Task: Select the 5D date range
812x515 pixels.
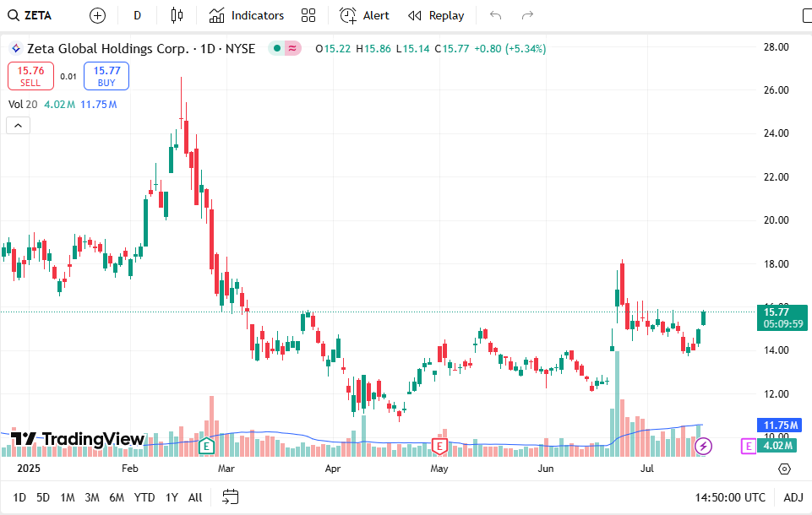Action: pyautogui.click(x=43, y=497)
